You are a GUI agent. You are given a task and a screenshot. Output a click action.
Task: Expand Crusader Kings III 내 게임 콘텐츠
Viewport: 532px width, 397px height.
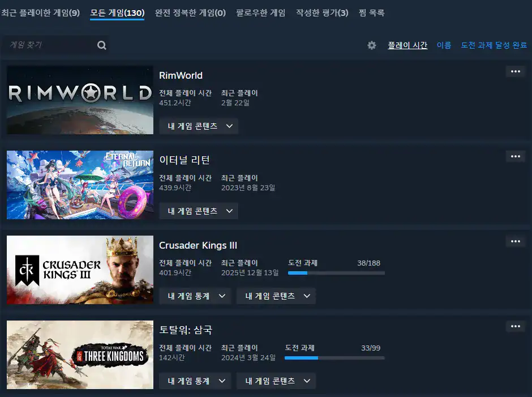coord(276,296)
